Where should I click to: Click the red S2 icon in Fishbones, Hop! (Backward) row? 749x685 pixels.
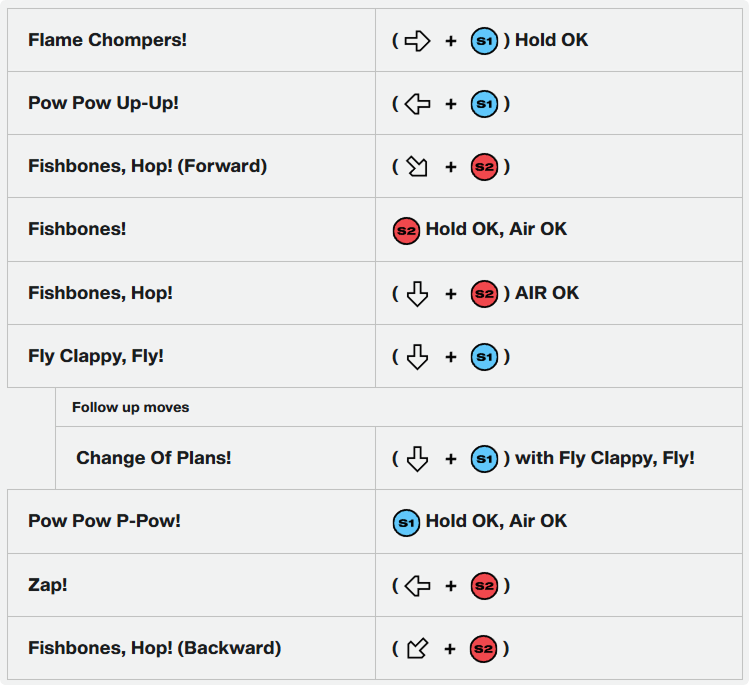coord(483,649)
